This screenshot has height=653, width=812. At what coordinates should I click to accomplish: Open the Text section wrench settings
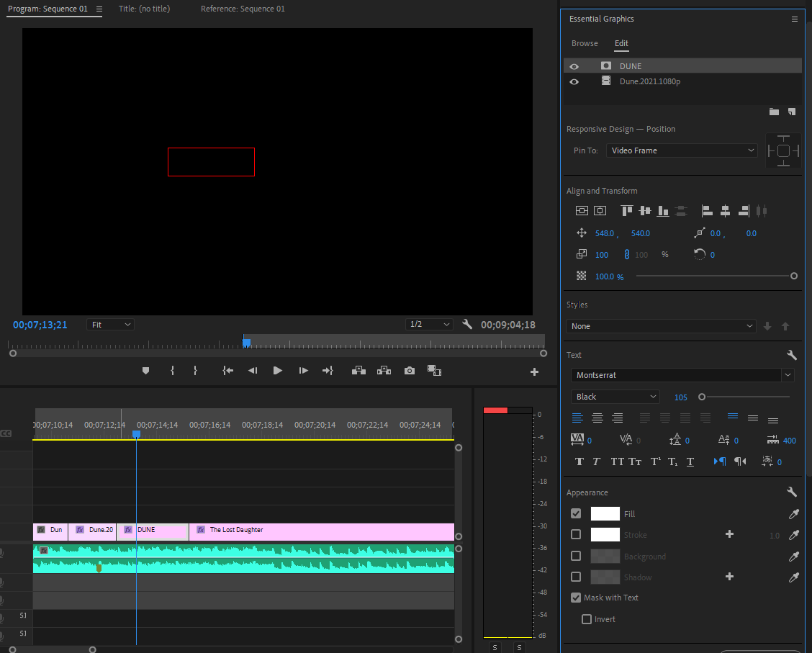pos(792,355)
